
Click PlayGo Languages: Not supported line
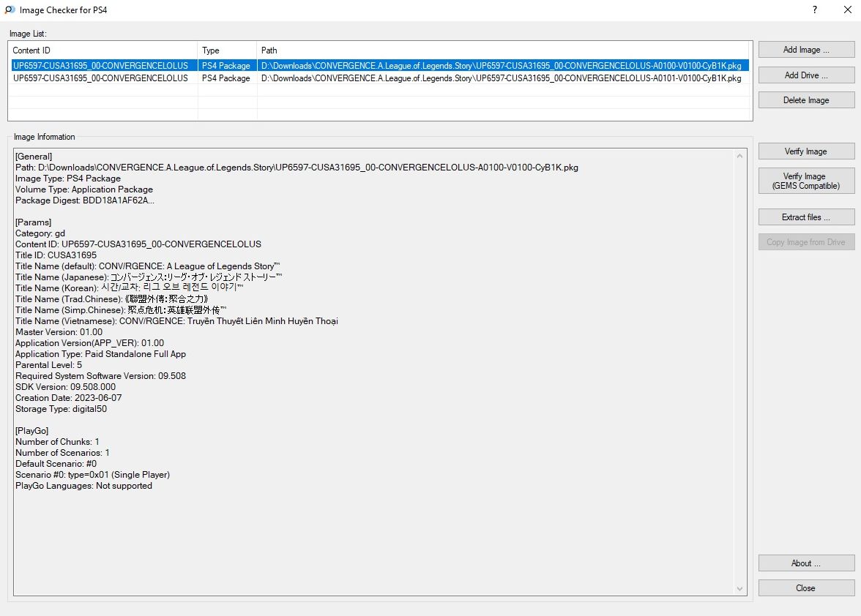83,486
